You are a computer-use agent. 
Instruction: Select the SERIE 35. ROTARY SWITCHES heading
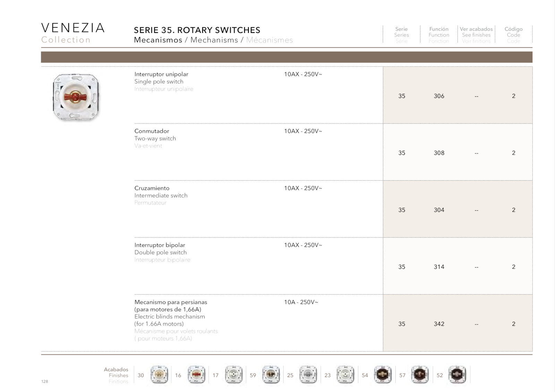pyautogui.click(x=197, y=30)
